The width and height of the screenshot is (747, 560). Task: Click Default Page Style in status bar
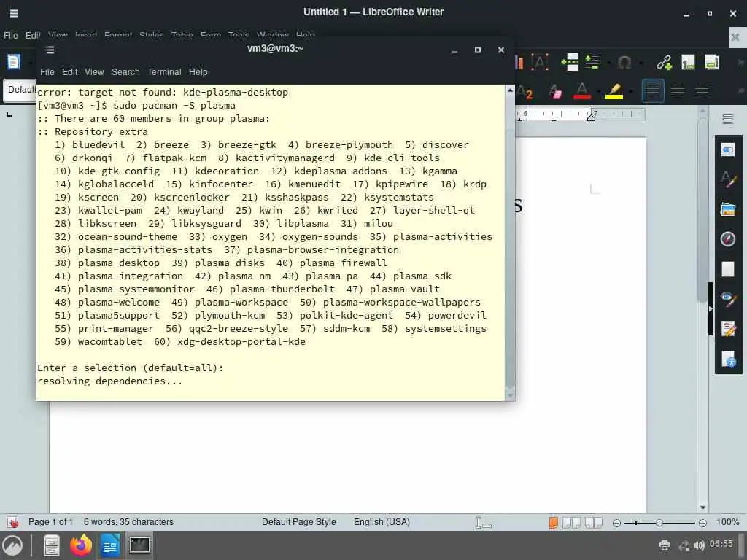tap(298, 522)
